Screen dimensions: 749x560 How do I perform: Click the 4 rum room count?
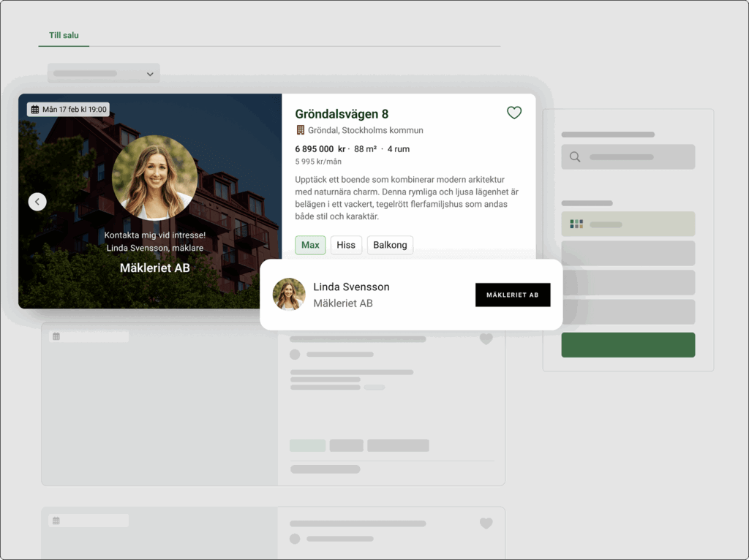coord(399,149)
